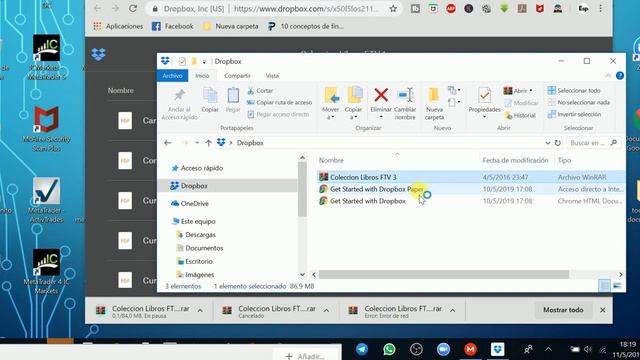
Task: Expand options for the Cancelado download
Action: click(x=326, y=311)
